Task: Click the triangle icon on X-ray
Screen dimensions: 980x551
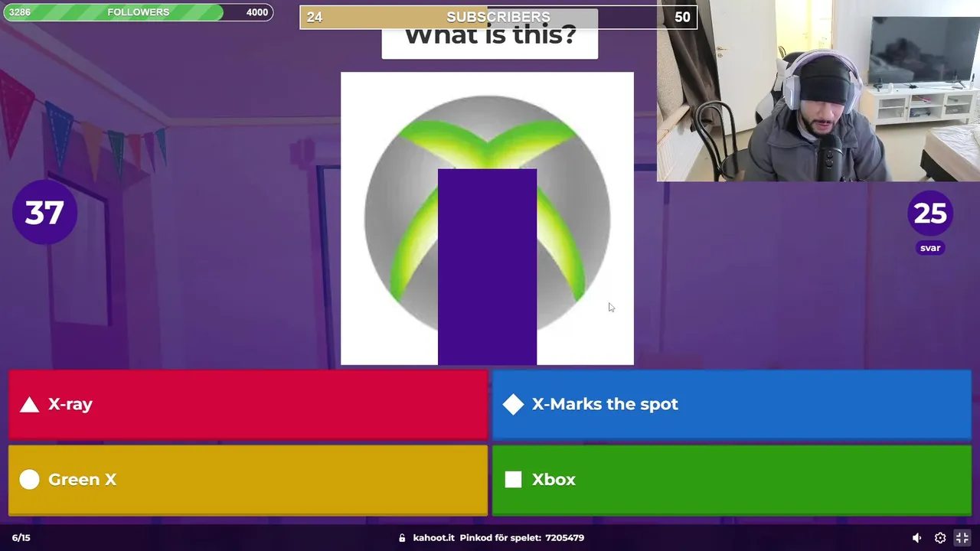Action: click(29, 404)
